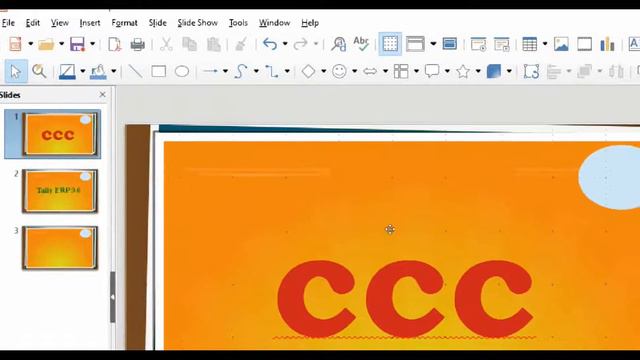Screen dimensions: 640x360
Task: Select the Flowchart shapes tool
Action: (401, 71)
